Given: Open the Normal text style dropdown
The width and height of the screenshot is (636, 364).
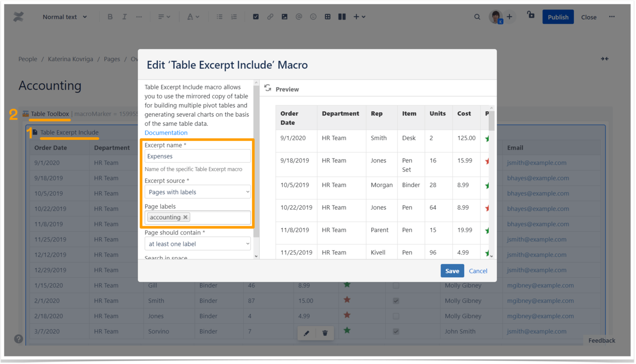Looking at the screenshot, I should [64, 17].
